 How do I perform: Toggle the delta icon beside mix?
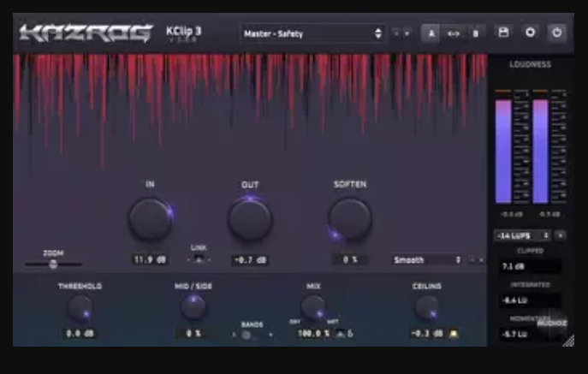point(350,334)
